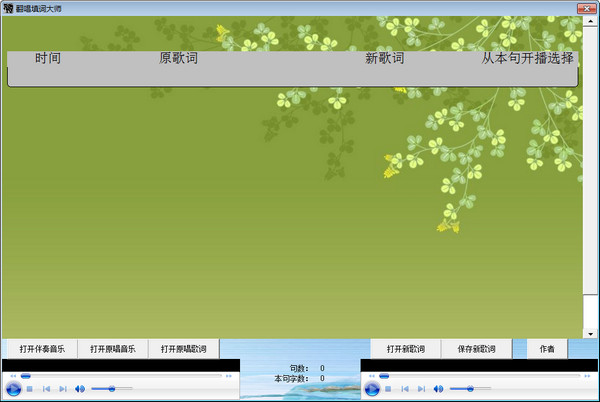The image size is (600, 402).
Task: Save lyrics with 保存新歌词 button
Action: pos(476,349)
